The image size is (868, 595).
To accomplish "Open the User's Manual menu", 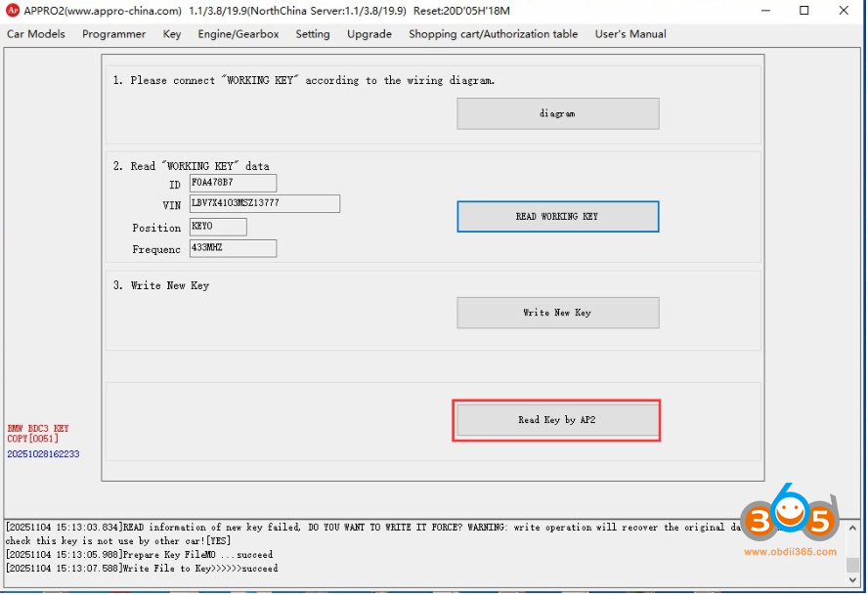I will (x=630, y=34).
